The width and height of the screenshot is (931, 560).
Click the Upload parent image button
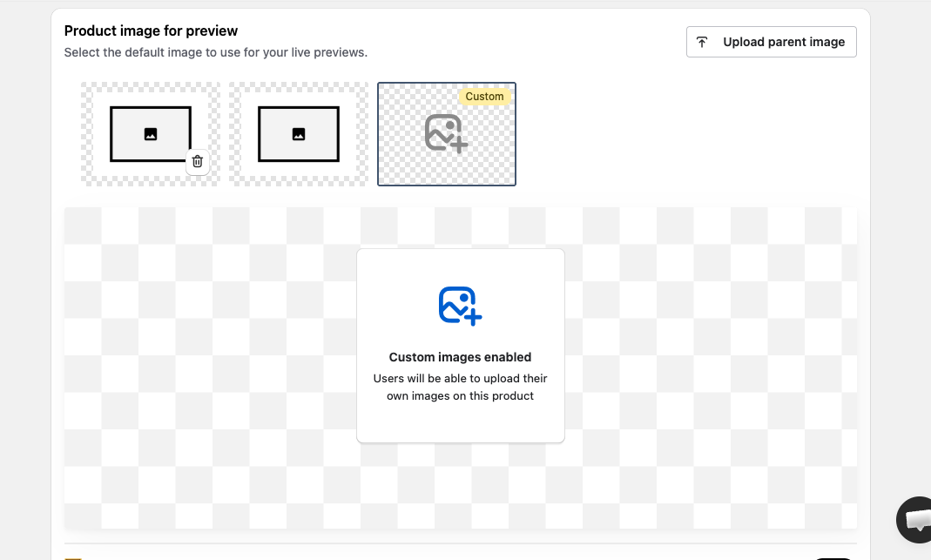click(x=772, y=42)
